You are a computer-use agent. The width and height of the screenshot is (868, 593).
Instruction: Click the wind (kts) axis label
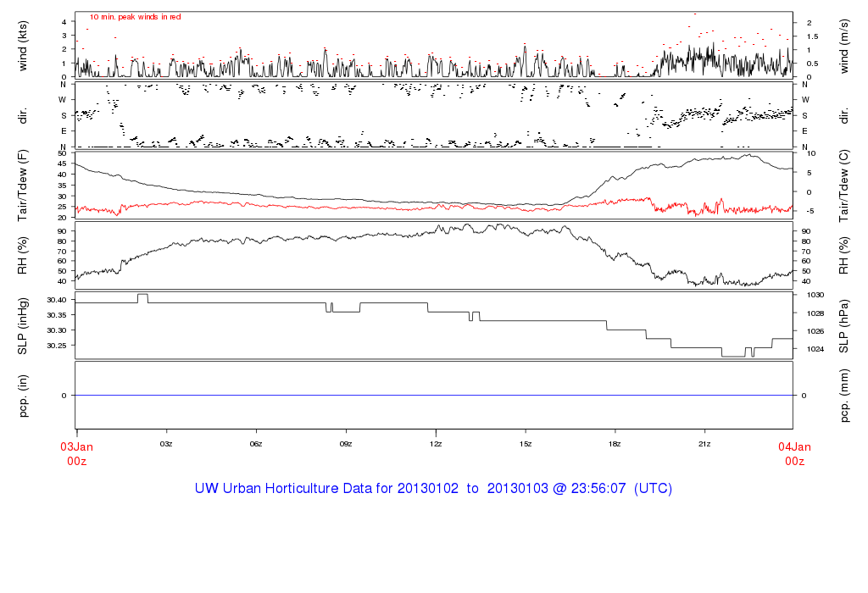point(23,46)
